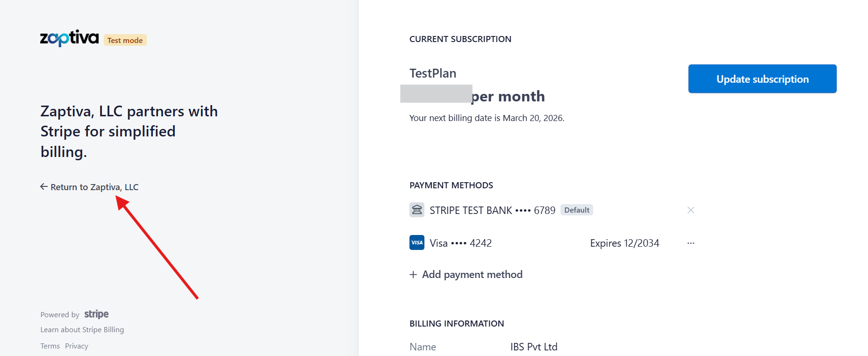This screenshot has height=356, width=868.
Task: Click the Zaptiva logo
Action: [69, 38]
